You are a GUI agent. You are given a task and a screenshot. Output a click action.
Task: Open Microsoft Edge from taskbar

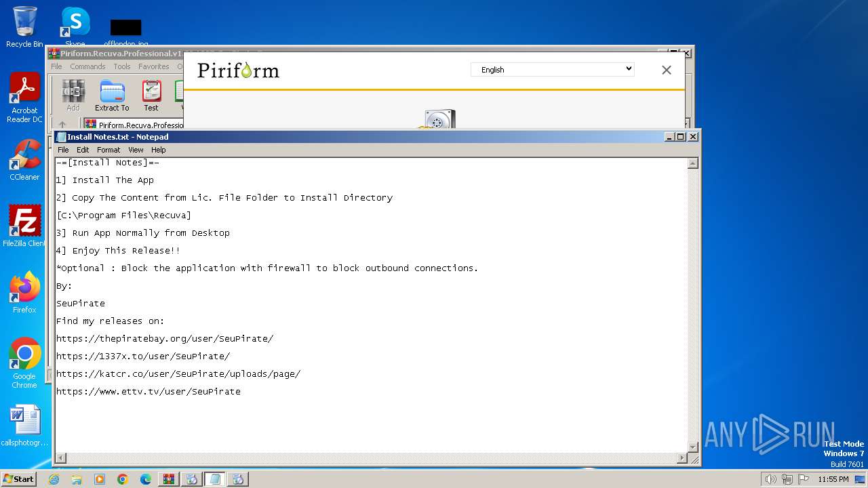click(x=146, y=479)
